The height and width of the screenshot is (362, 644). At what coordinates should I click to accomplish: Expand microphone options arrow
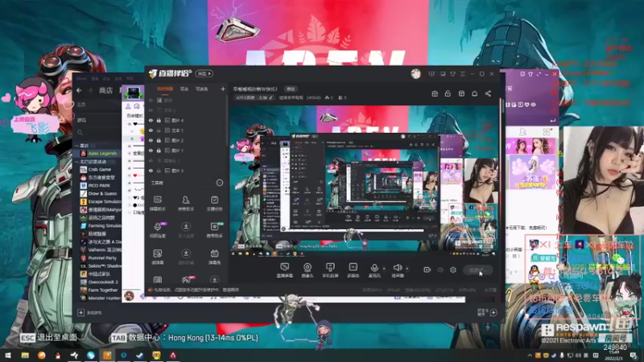[384, 269]
